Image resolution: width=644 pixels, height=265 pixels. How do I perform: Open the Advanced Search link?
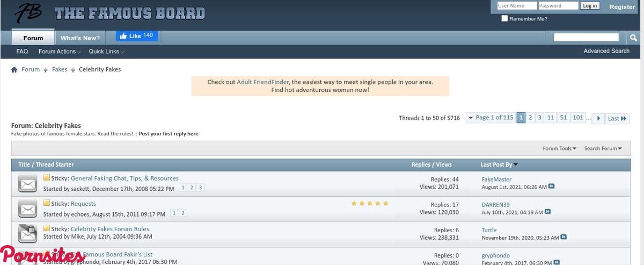pos(606,51)
